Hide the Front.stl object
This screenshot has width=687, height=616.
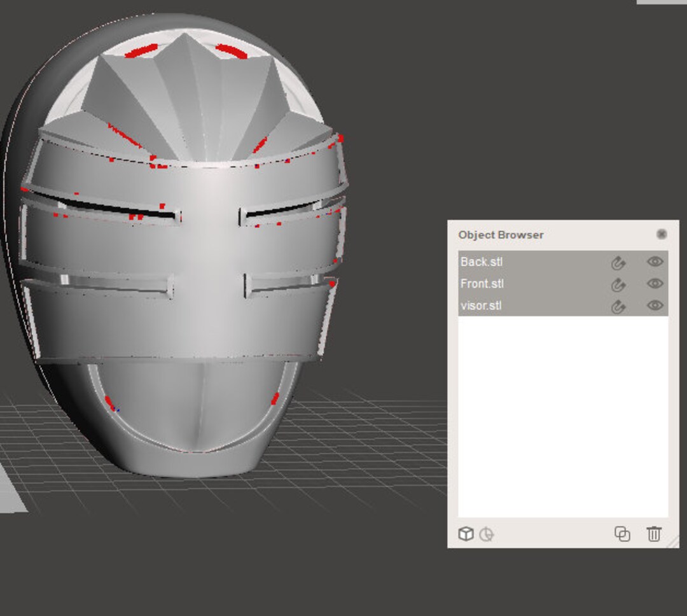655,284
